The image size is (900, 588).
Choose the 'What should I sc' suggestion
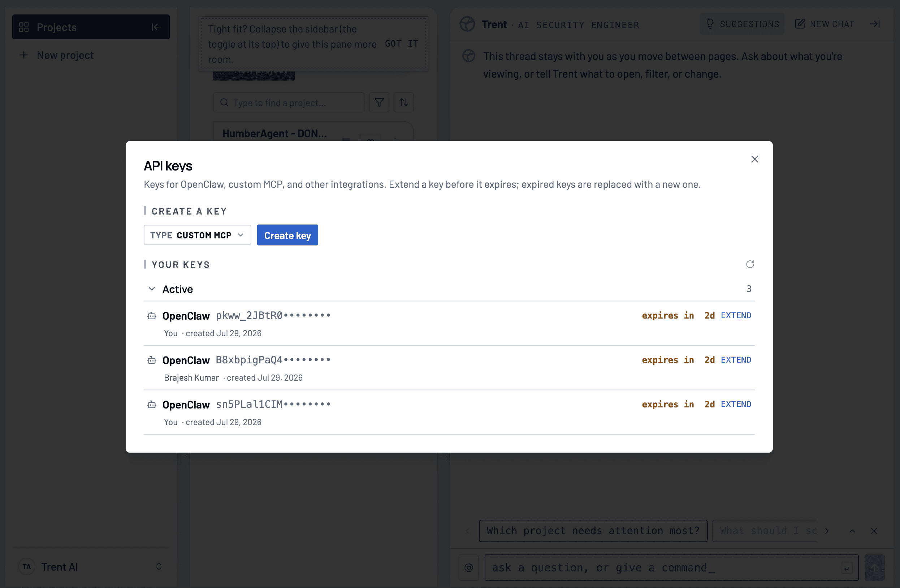765,531
